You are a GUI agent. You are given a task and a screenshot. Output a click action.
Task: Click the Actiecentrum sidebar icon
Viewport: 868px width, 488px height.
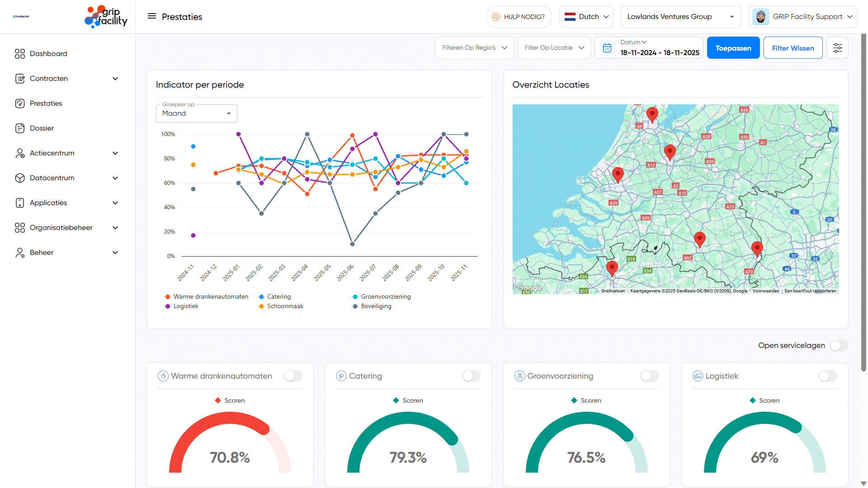tap(20, 153)
